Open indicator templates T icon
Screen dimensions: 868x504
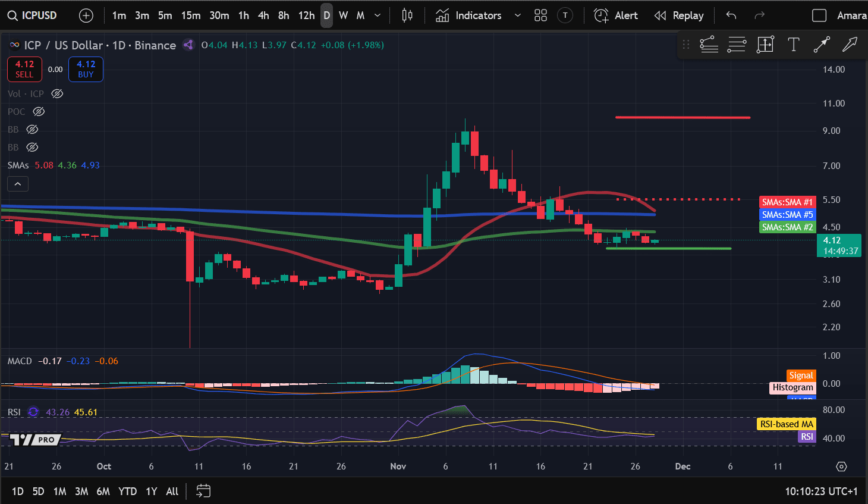pos(565,15)
